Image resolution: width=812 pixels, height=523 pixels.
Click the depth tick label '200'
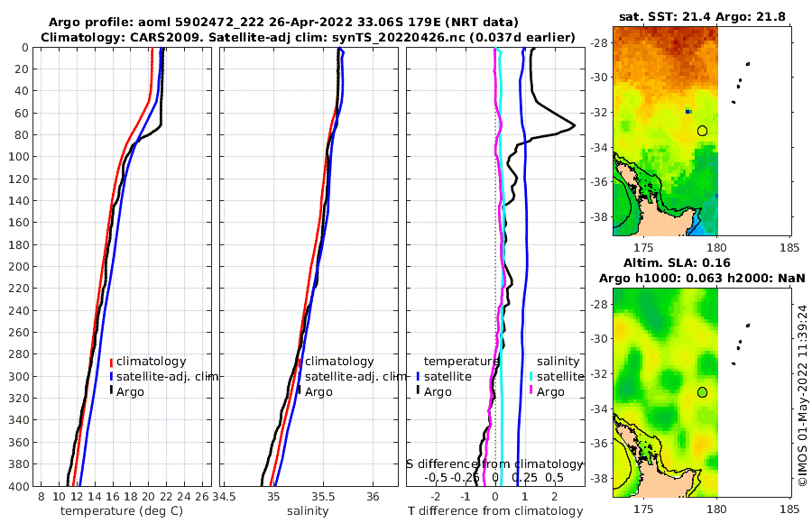point(19,267)
